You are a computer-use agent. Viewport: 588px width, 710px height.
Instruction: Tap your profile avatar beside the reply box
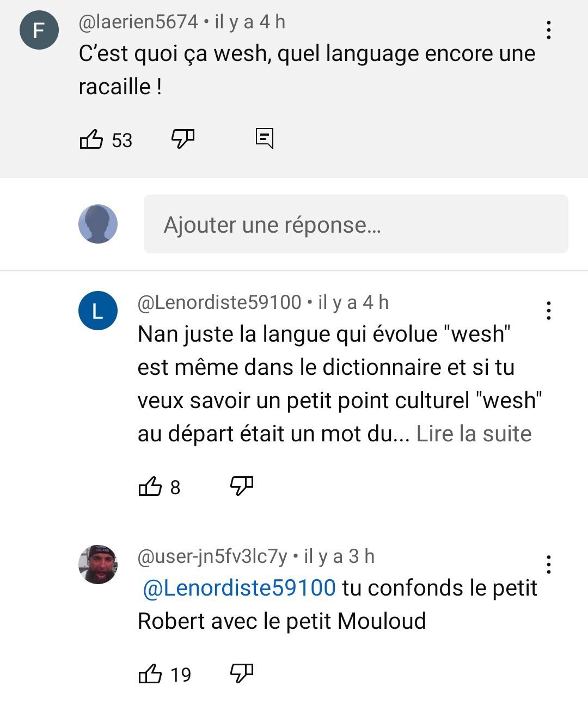[98, 224]
